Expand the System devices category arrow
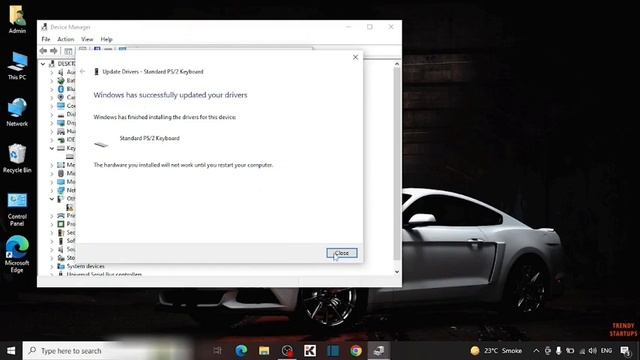Image resolution: width=640 pixels, height=360 pixels. click(52, 266)
